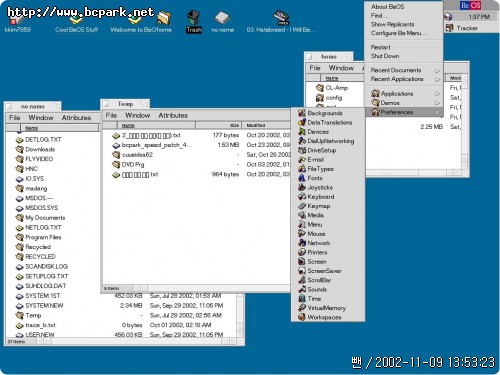Sort Temp window by Name column

coord(156,125)
